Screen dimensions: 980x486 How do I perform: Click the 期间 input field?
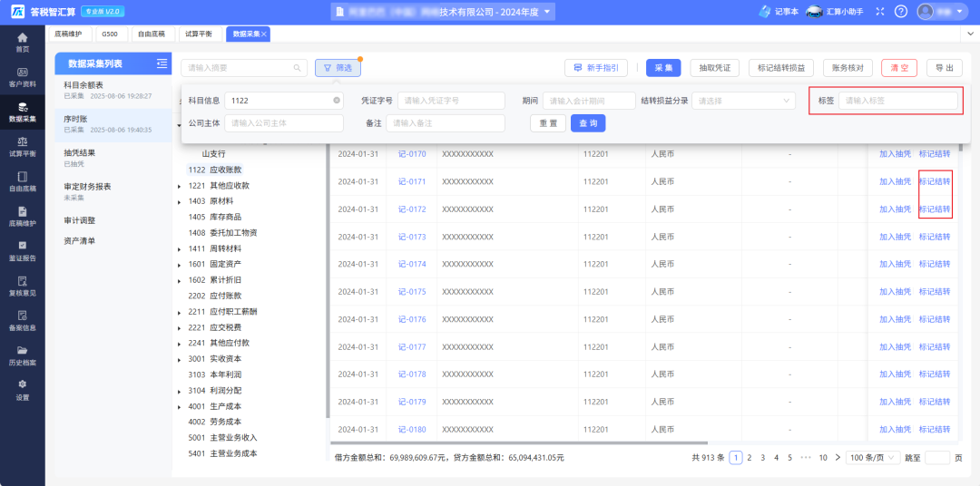point(589,100)
